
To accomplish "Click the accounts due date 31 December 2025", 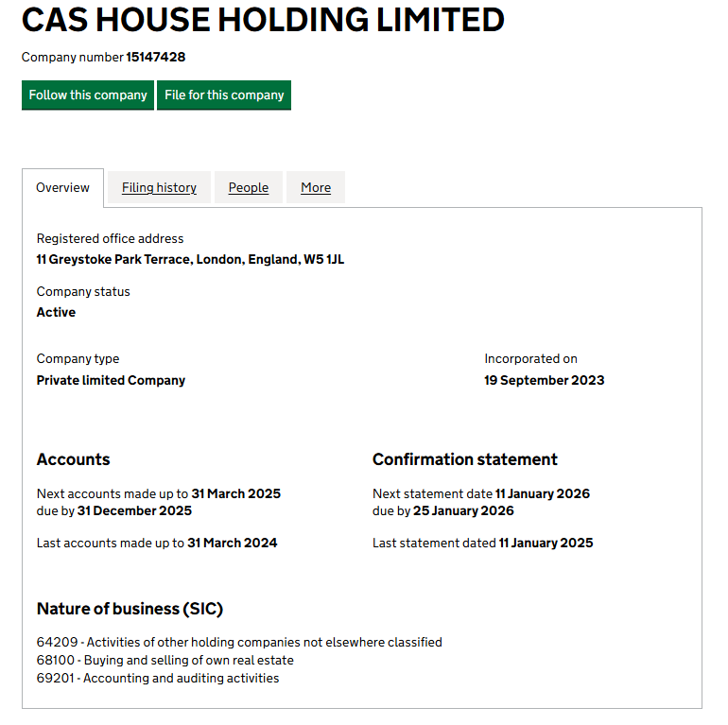I will 134,510.
